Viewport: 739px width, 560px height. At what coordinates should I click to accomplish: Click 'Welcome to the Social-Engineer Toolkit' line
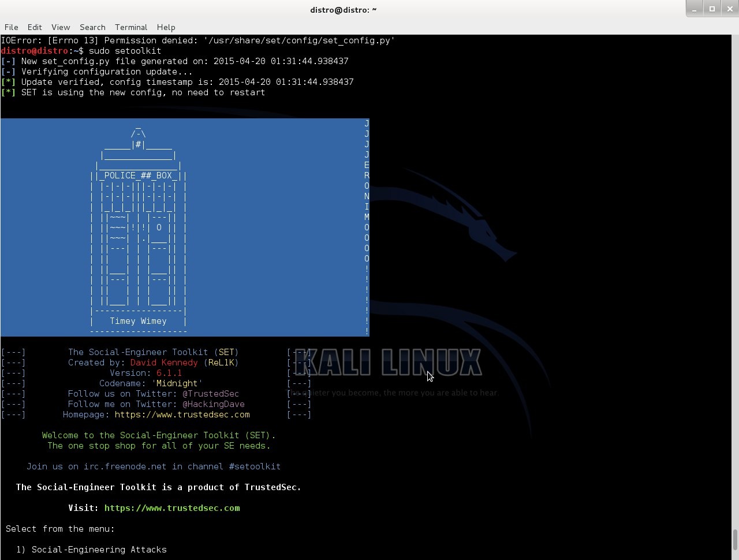tap(159, 435)
